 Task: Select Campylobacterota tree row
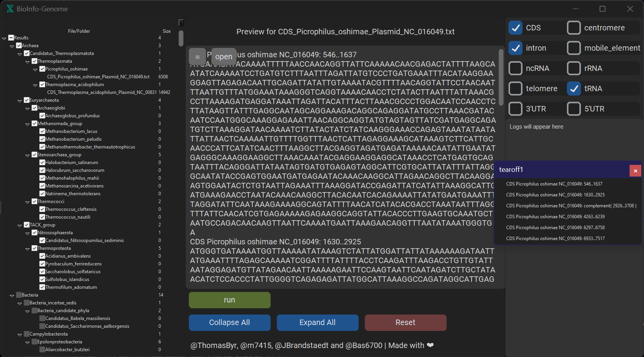click(49, 334)
